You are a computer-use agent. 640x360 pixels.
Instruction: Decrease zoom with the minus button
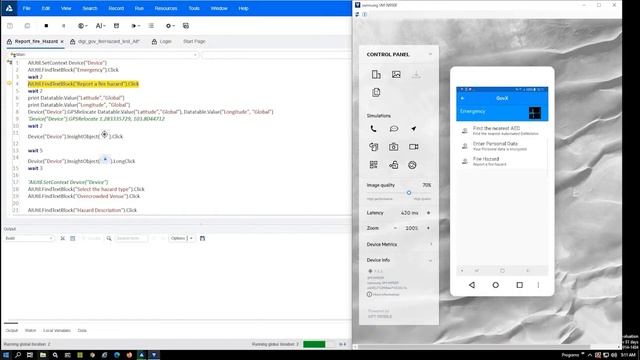coord(395,228)
